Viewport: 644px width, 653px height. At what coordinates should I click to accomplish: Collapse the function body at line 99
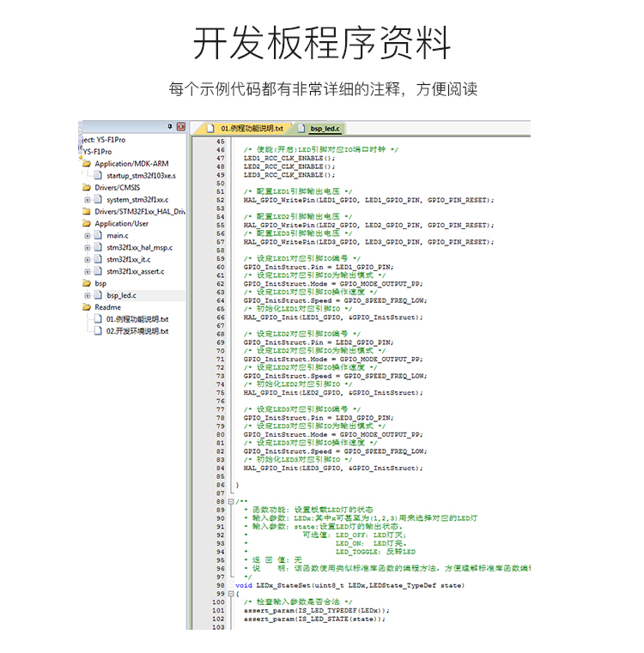231,594
